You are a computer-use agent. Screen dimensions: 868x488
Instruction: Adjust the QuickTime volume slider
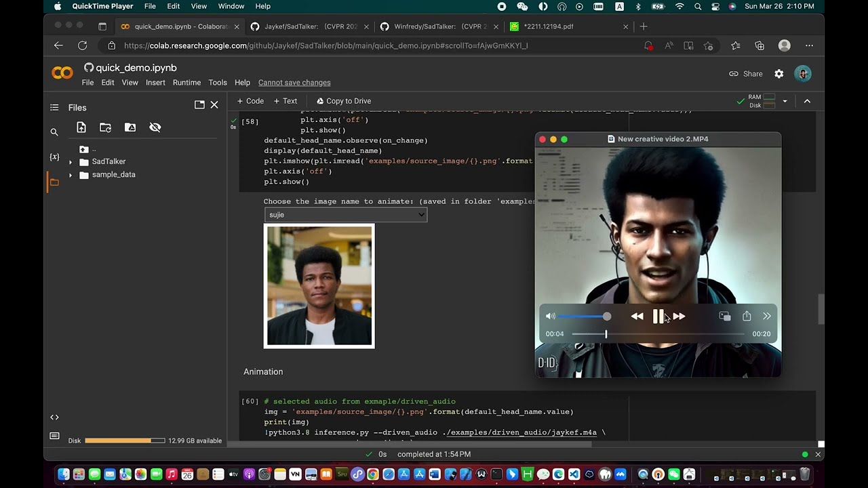pyautogui.click(x=585, y=317)
